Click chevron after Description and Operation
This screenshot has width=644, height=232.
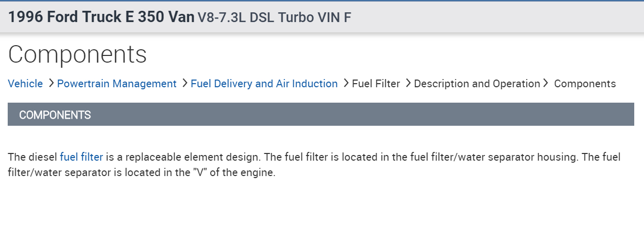point(546,83)
